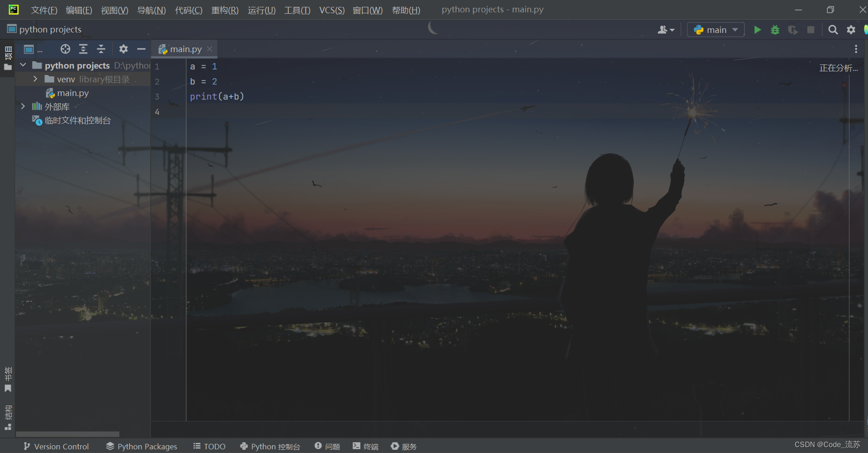Click the 'a = 1' code line
The width and height of the screenshot is (868, 453).
(204, 67)
